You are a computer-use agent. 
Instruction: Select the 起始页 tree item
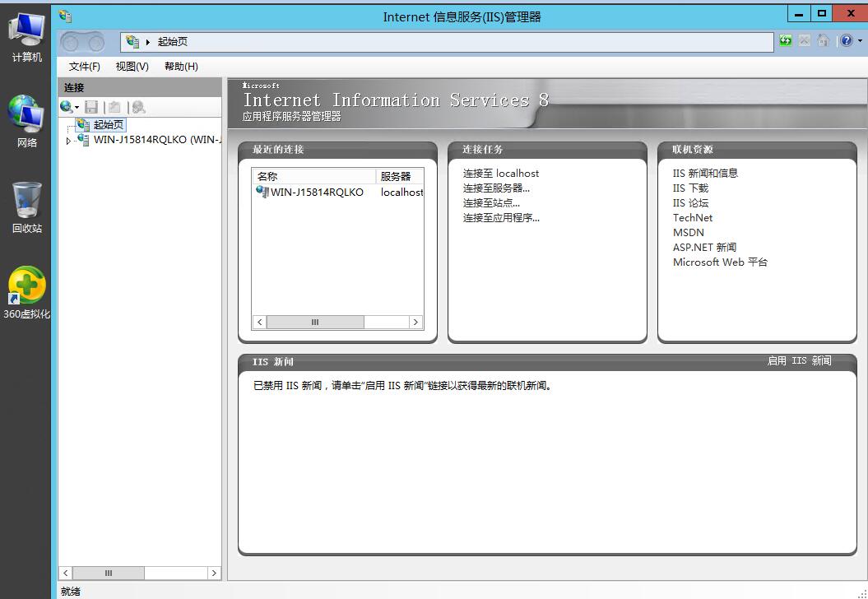pos(108,125)
